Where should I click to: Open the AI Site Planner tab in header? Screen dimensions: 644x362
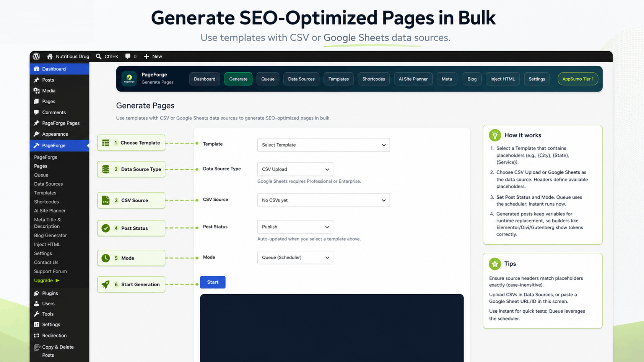[x=413, y=79]
